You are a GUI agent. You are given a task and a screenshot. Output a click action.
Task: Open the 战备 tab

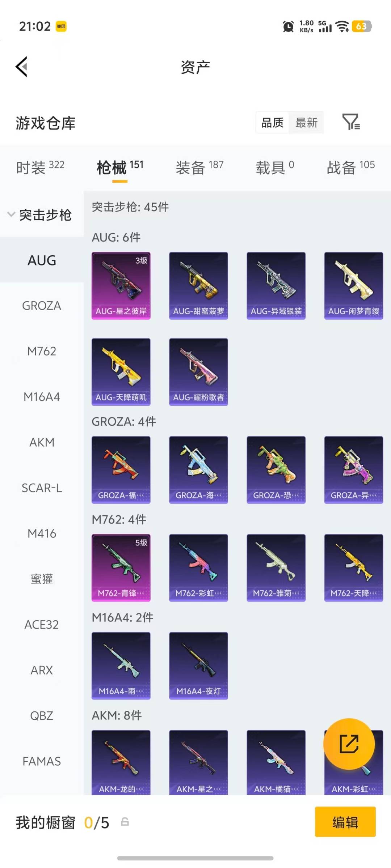point(350,167)
